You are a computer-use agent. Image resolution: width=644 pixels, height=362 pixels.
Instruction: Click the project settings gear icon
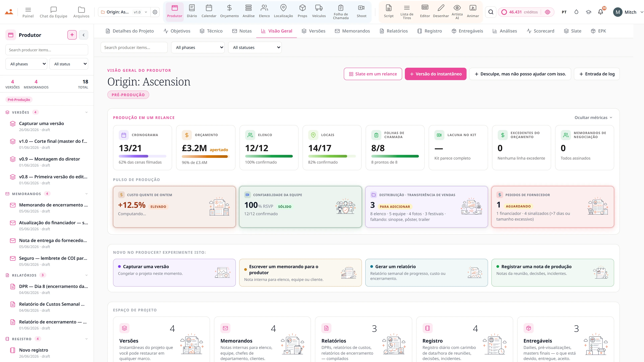coord(155,12)
